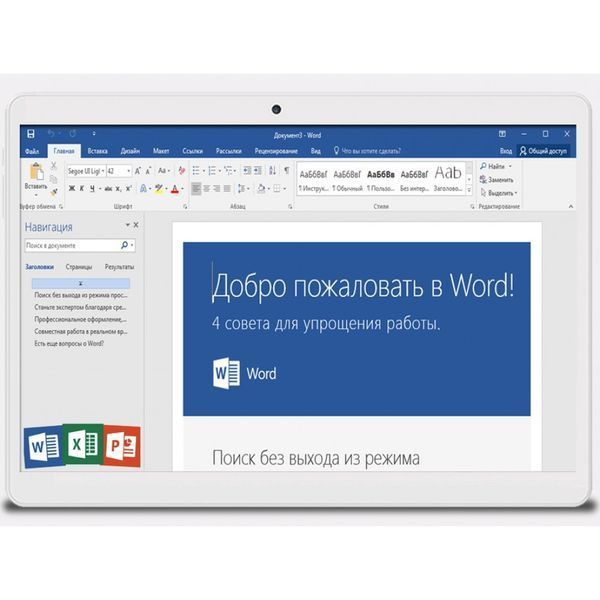Screen dimensions: 600x600
Task: Toggle center alignment button
Action: click(x=207, y=188)
